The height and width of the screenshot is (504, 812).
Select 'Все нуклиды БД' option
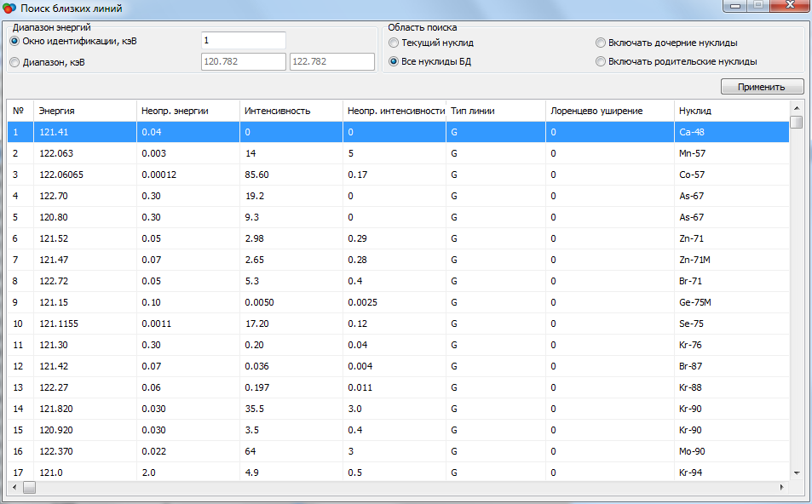point(394,62)
